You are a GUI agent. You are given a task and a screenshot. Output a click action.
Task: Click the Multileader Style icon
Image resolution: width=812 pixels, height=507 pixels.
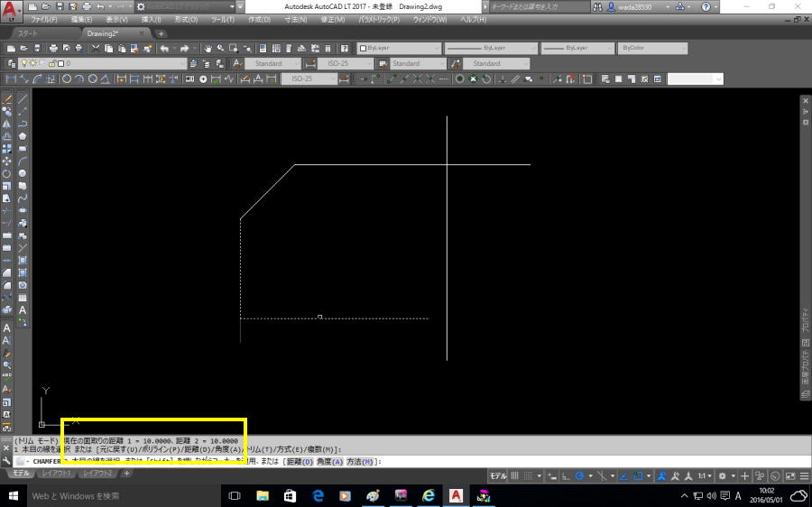456,63
